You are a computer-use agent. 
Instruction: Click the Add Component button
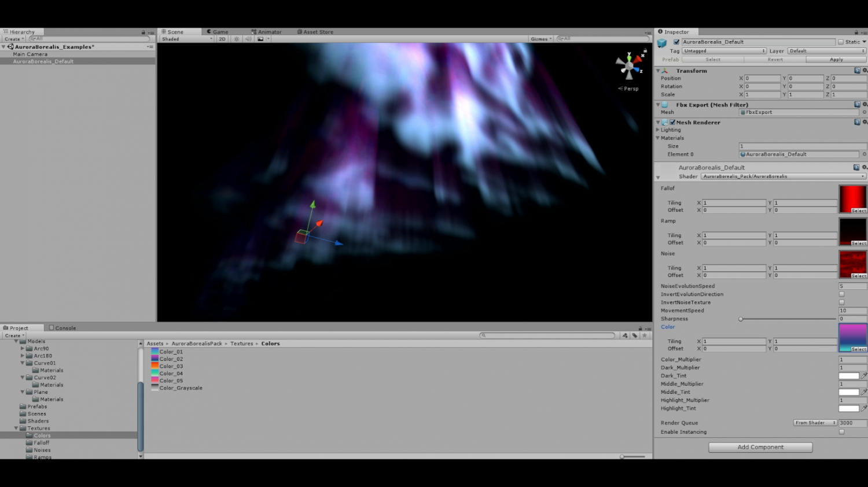(760, 447)
